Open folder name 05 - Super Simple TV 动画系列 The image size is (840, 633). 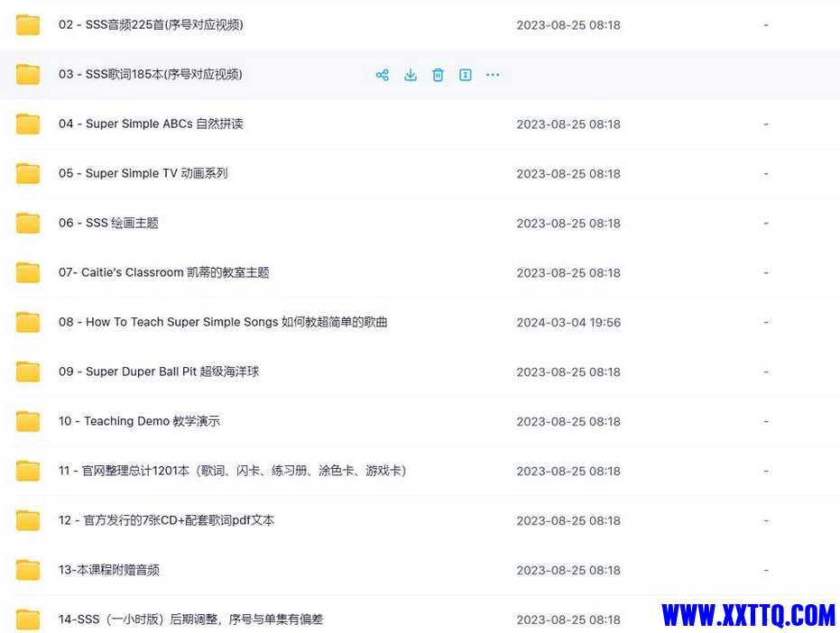(143, 173)
